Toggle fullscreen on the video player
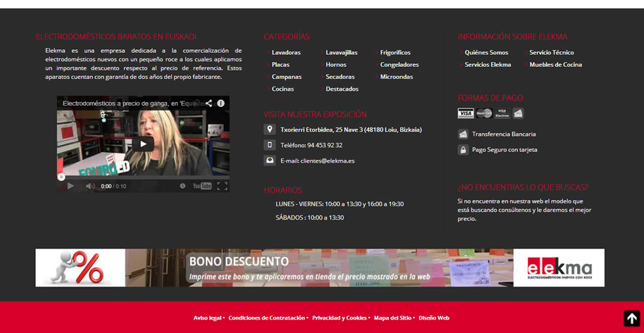 222,186
